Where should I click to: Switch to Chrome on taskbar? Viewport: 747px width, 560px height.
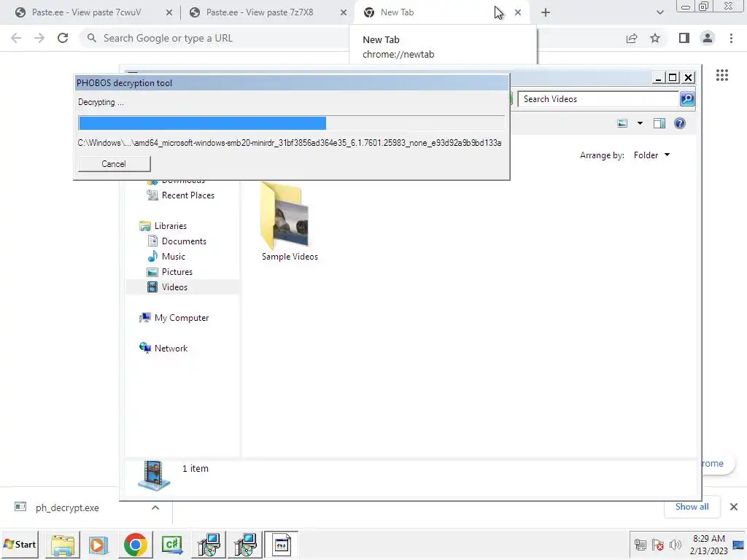point(135,545)
